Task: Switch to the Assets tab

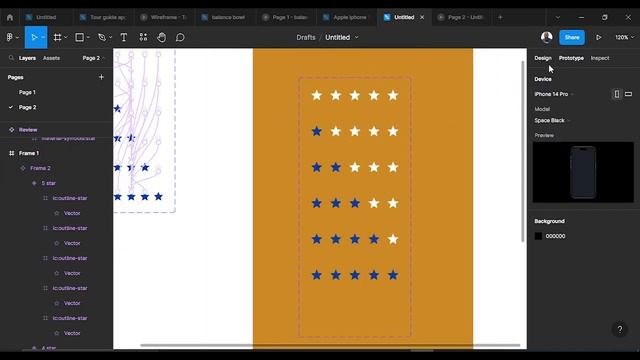Action: point(51,58)
